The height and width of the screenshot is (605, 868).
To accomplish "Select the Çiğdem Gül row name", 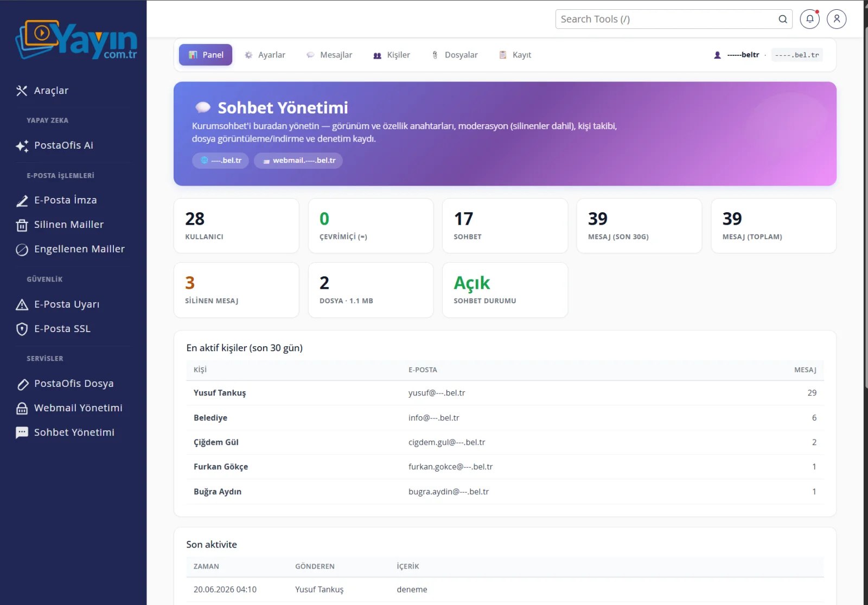I will 216,442.
